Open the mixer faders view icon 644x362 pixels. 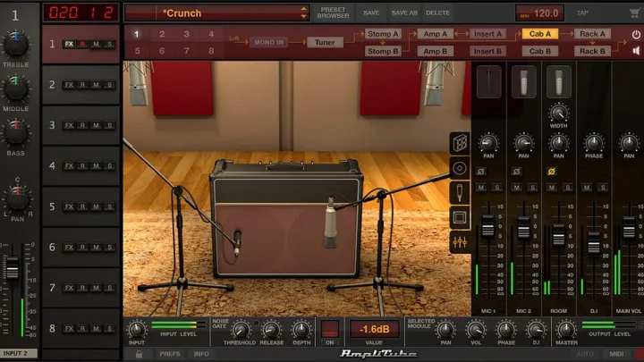click(460, 241)
